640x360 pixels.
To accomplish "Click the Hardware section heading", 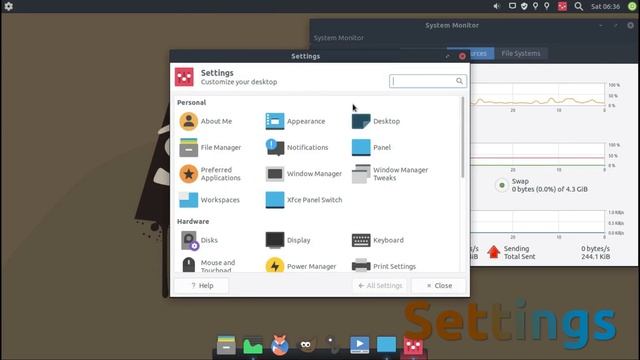I will (193, 221).
